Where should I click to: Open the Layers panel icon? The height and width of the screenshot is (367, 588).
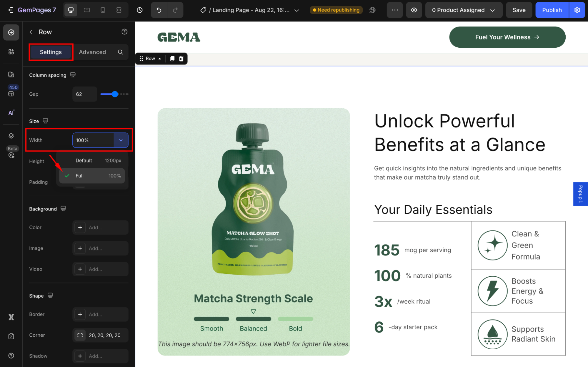(x=11, y=136)
